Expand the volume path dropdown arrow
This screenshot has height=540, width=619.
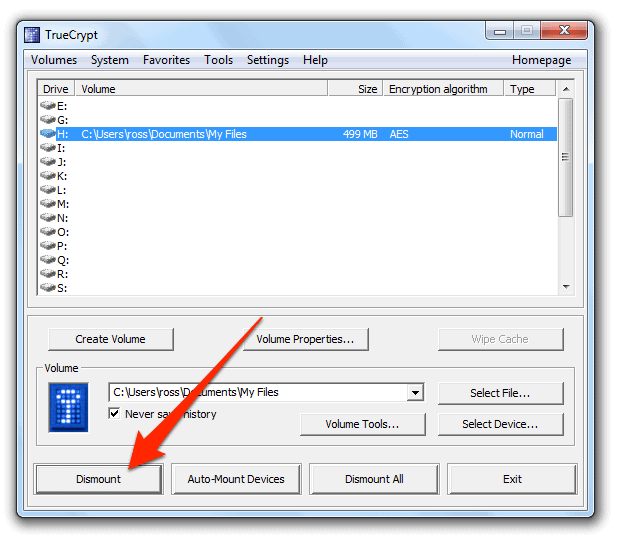point(415,392)
